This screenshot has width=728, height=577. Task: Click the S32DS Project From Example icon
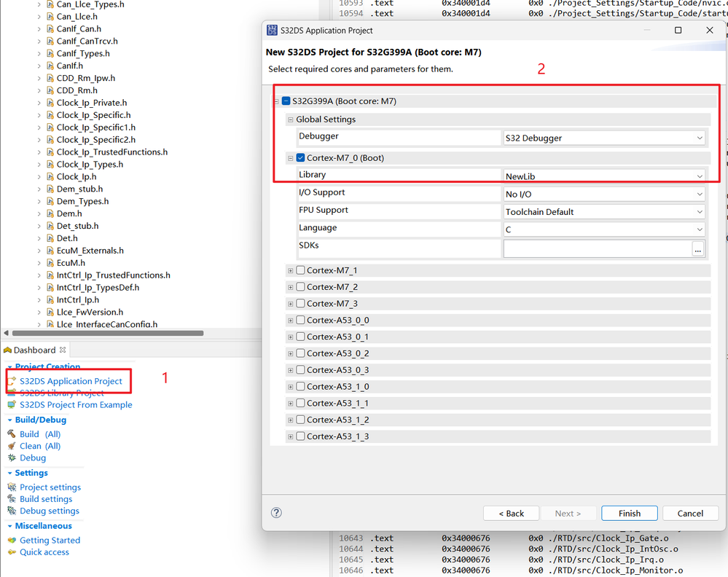coord(12,405)
